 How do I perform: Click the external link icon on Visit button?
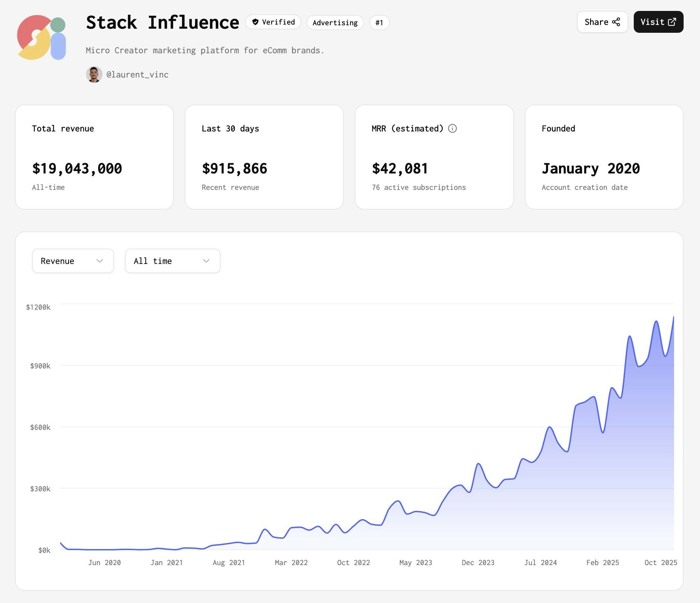tap(672, 22)
